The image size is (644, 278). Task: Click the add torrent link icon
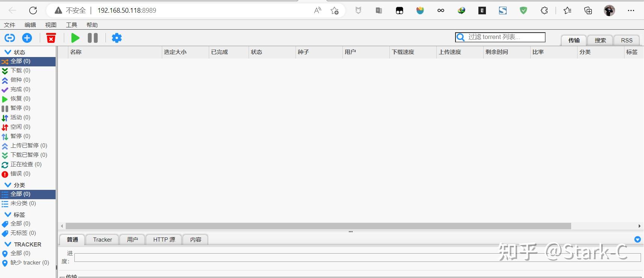[10, 38]
